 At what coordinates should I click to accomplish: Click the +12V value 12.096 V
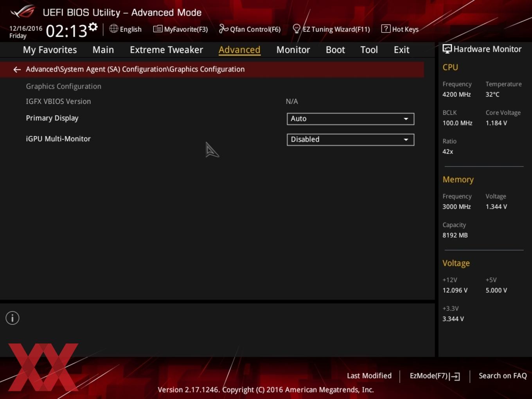[455, 290]
